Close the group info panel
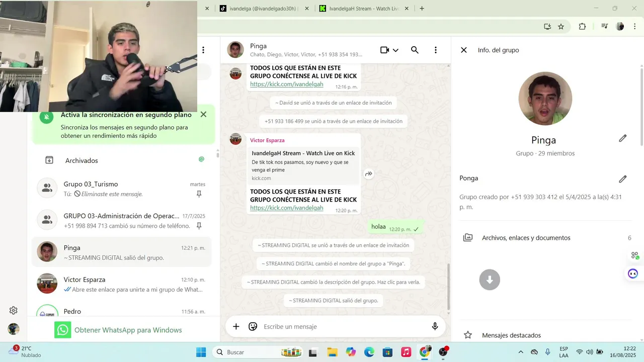 464,50
